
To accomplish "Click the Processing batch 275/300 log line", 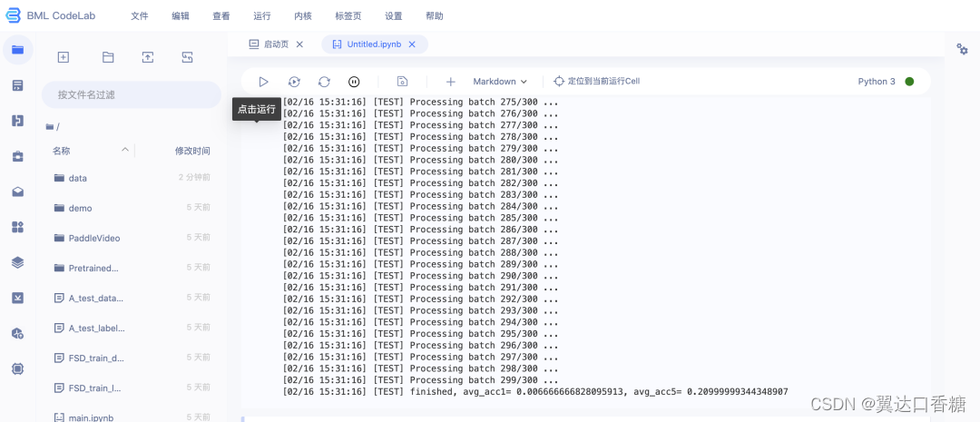I will pyautogui.click(x=421, y=102).
